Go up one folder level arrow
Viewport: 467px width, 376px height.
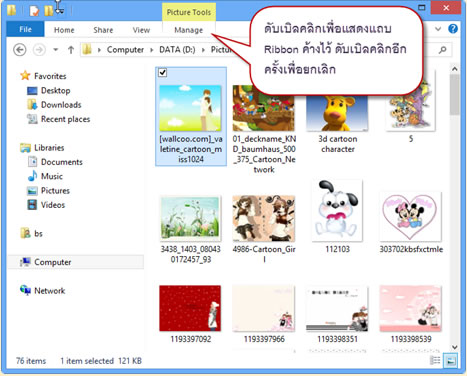tap(71, 50)
